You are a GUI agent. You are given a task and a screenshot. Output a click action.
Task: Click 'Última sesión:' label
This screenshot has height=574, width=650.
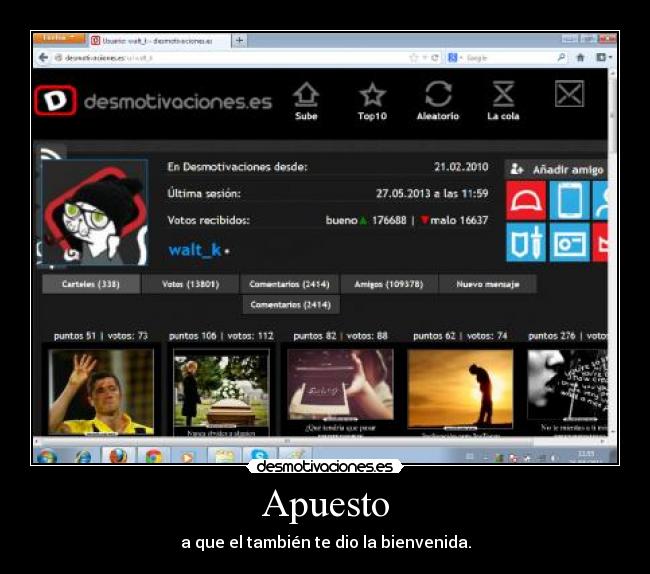204,194
